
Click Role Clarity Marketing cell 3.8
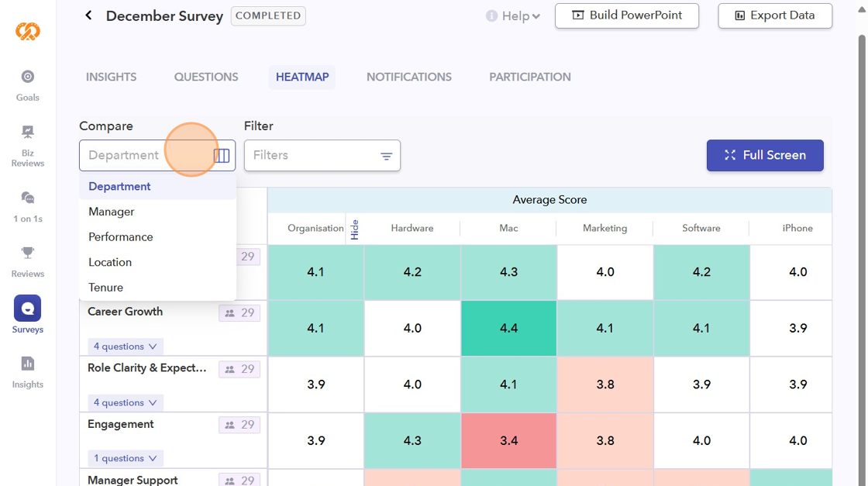coord(605,384)
